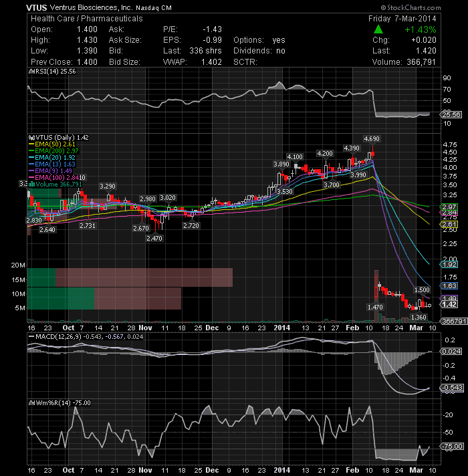Click the green 2.97 axis value tag

[x=449, y=207]
